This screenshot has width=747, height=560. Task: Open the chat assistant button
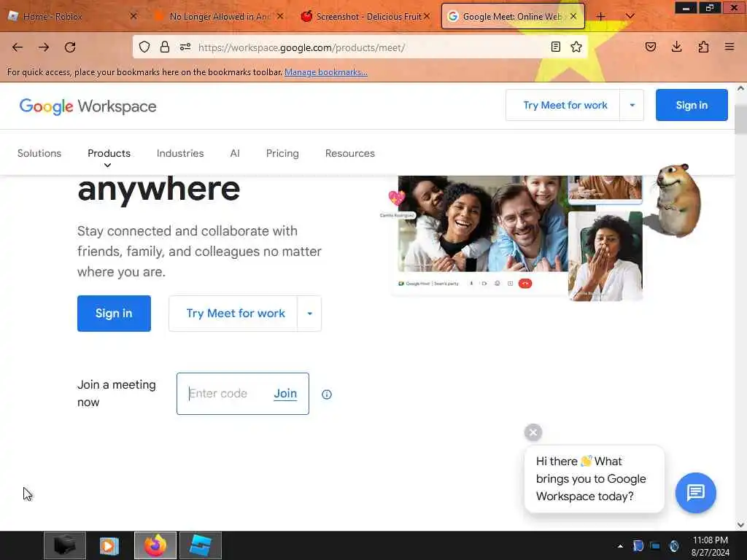point(695,492)
